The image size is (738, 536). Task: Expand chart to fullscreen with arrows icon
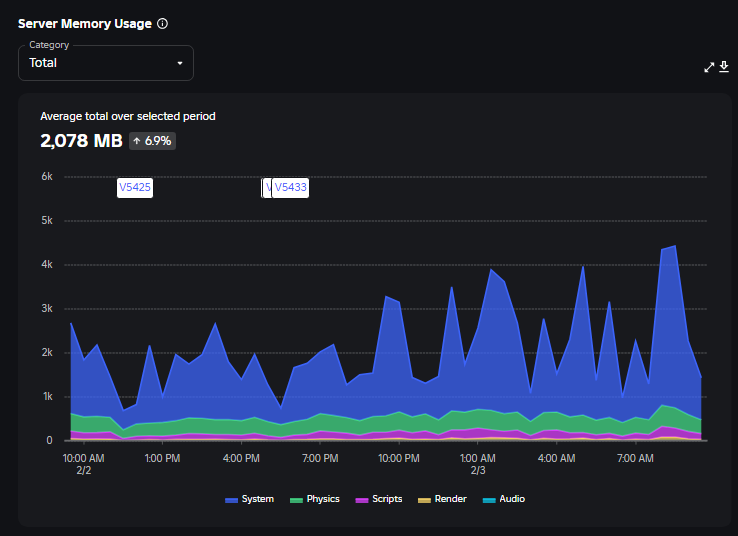click(709, 67)
